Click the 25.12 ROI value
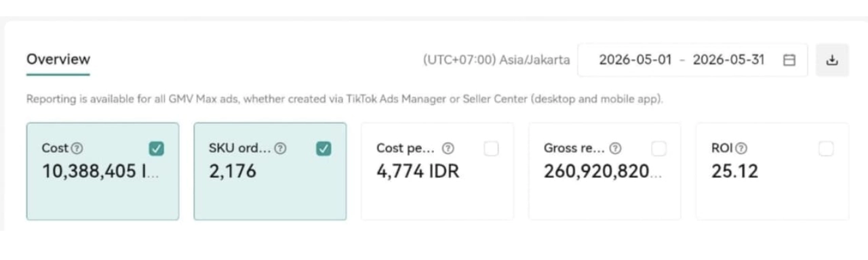 pos(734,172)
